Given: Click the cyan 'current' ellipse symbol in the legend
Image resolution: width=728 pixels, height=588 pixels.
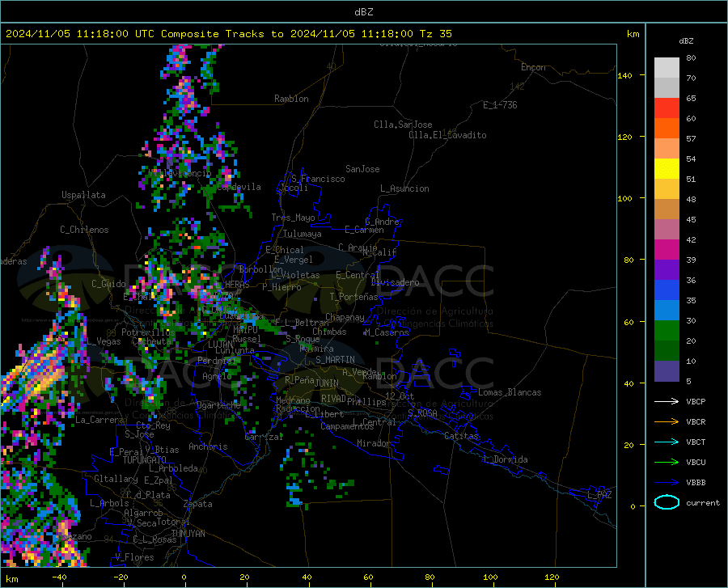Looking at the screenshot, I should [667, 502].
